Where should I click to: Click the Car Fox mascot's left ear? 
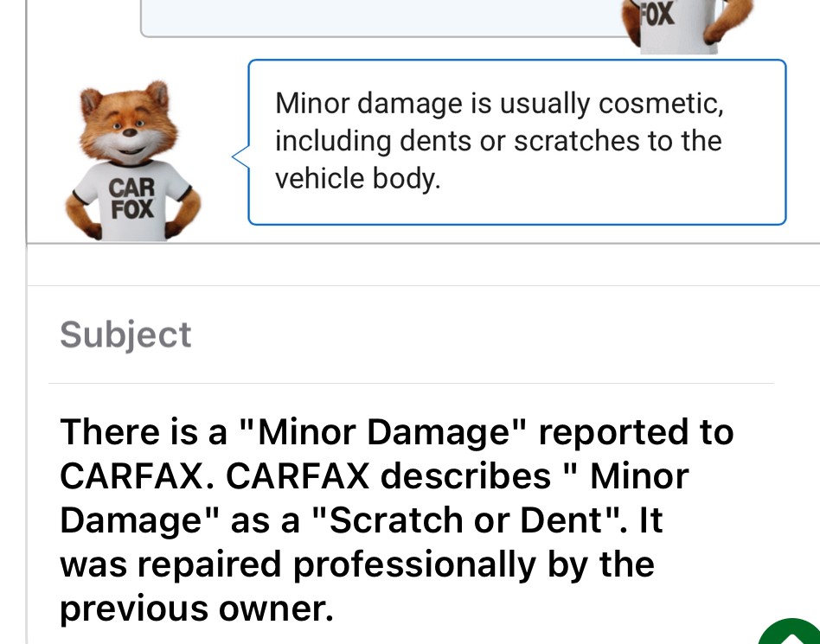pyautogui.click(x=91, y=100)
